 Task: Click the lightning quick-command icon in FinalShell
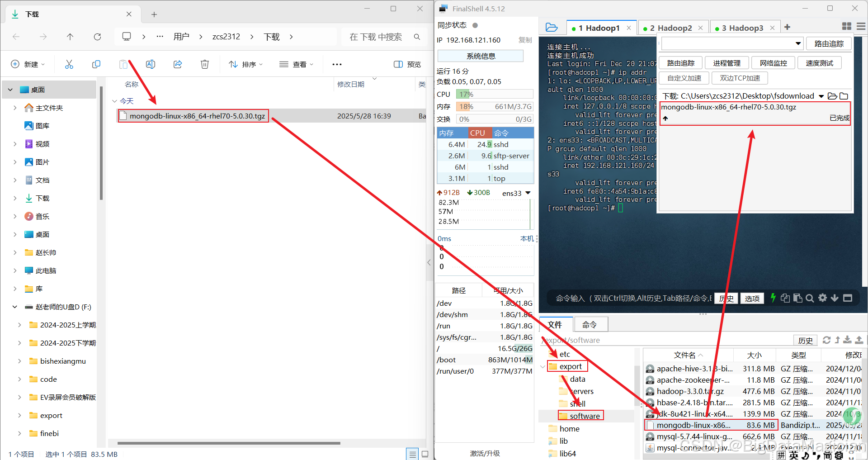[773, 298]
